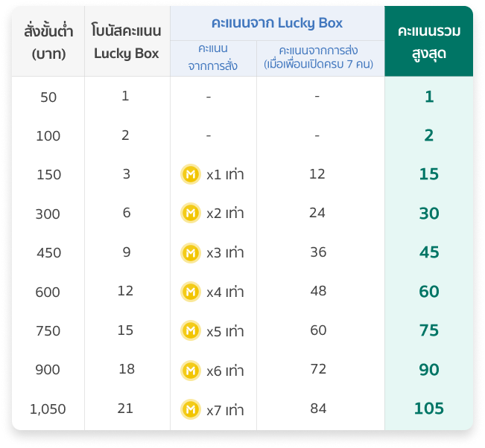The width and height of the screenshot is (485, 448).
Task: Click the coin icon beside x3 เท่า
Action: [x=191, y=252]
